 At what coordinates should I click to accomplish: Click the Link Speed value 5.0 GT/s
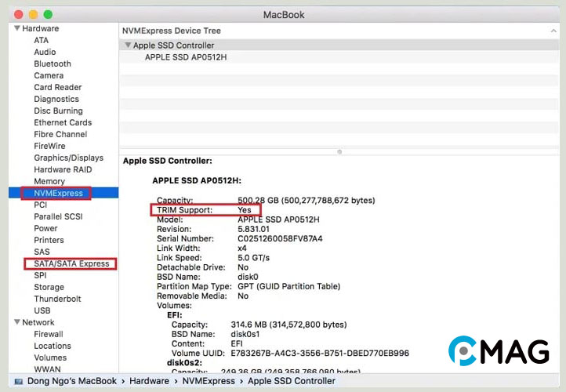pyautogui.click(x=253, y=258)
